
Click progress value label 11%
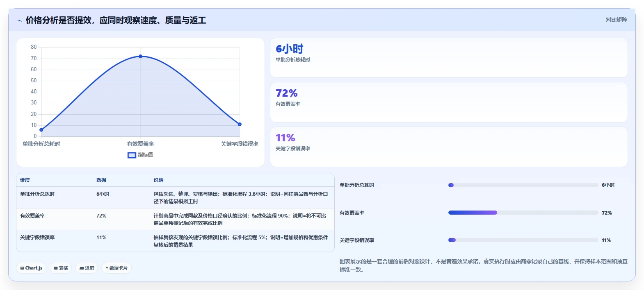click(606, 240)
